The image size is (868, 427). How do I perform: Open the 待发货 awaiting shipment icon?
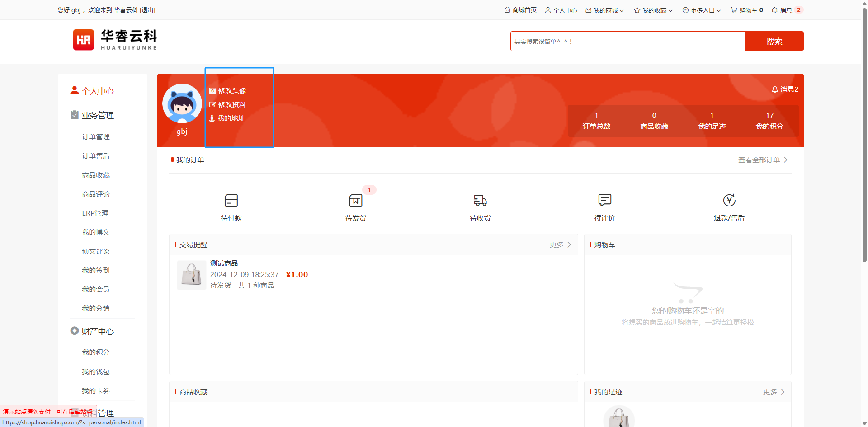pos(355,201)
